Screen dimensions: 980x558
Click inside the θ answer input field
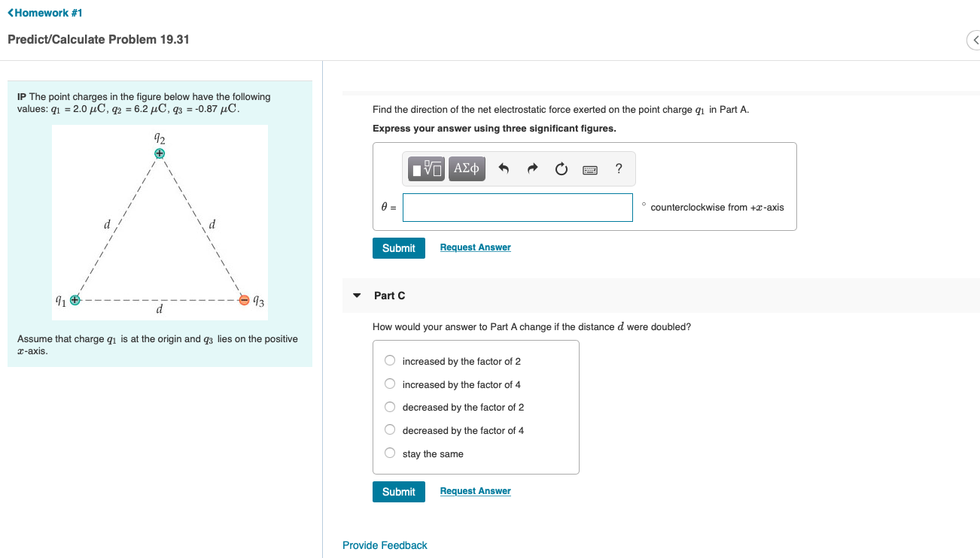[x=517, y=207]
